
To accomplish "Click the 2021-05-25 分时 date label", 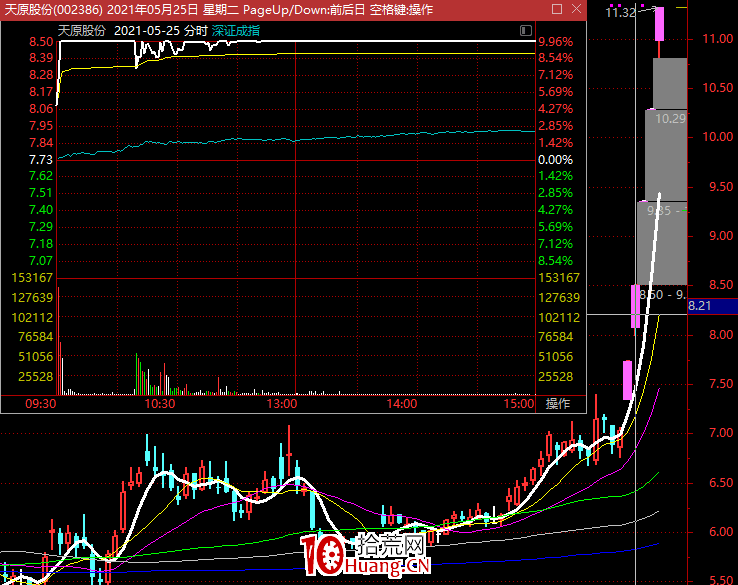I will pos(160,31).
